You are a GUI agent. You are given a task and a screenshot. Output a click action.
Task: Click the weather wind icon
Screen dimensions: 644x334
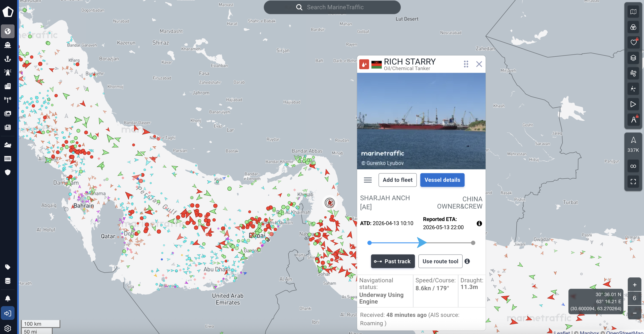click(633, 73)
